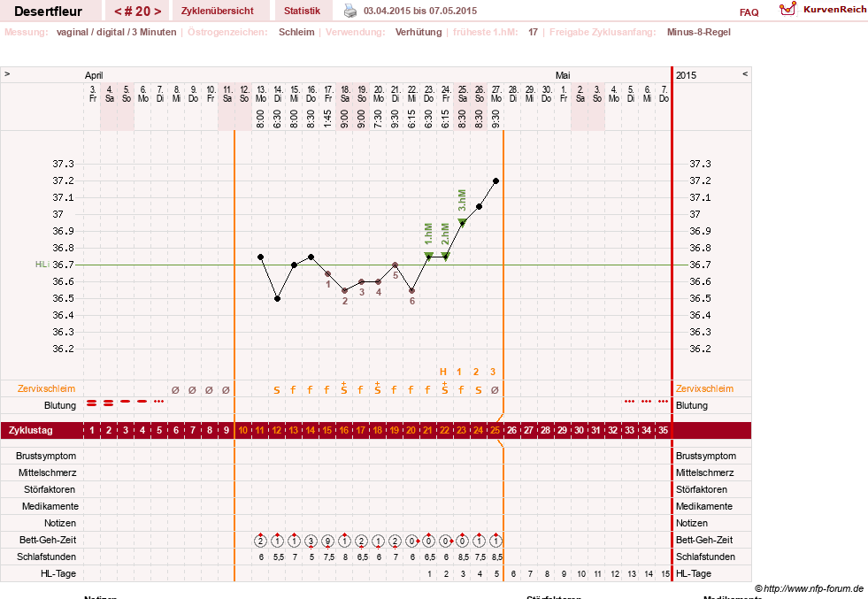
Task: Click the printer icon
Action: point(350,11)
